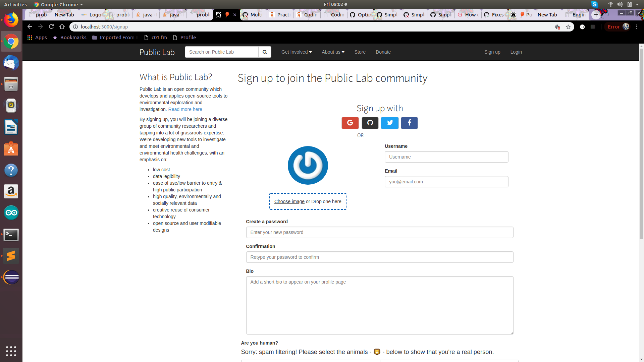
Task: Click the Choose image link
Action: point(289,201)
